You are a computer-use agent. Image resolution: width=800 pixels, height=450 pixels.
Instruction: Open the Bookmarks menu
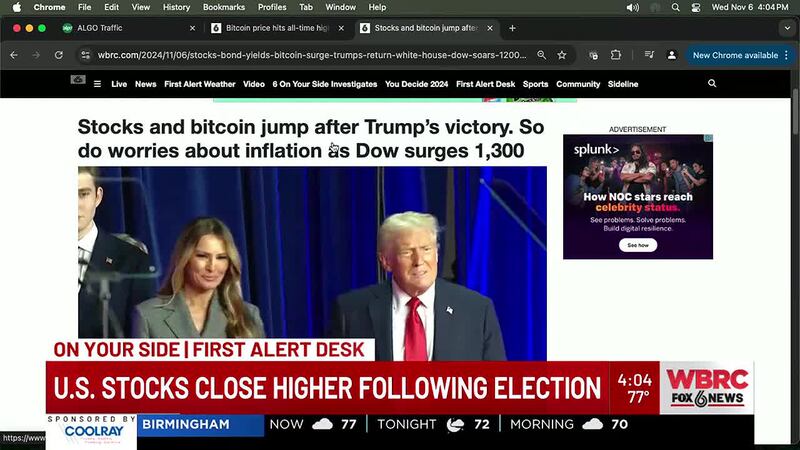coord(223,7)
